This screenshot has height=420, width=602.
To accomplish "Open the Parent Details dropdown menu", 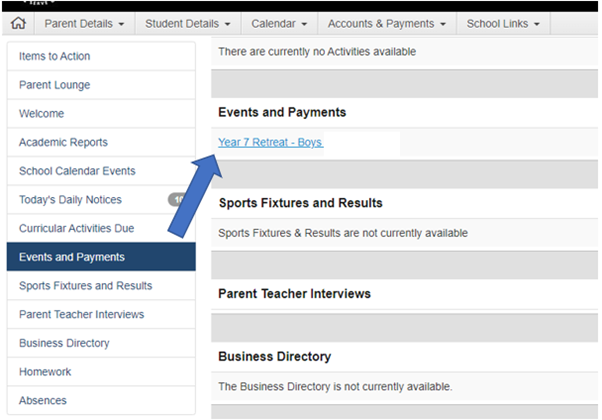I will coord(84,23).
